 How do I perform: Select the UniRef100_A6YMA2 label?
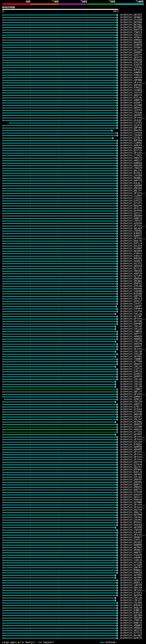click(x=131, y=422)
